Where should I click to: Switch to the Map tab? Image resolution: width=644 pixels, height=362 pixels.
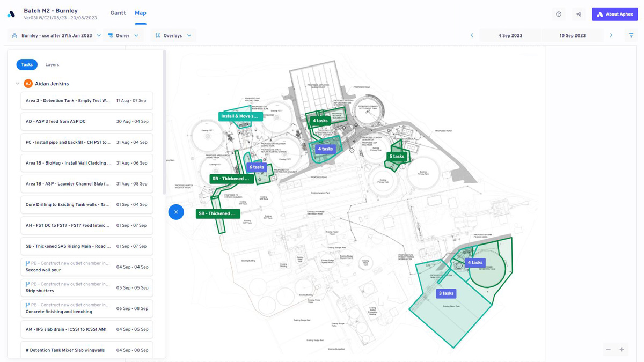[140, 12]
